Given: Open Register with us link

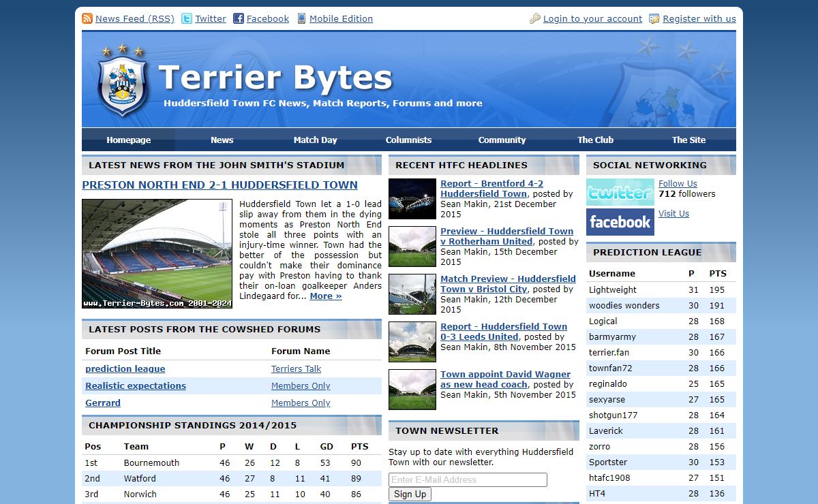Looking at the screenshot, I should (x=699, y=18).
